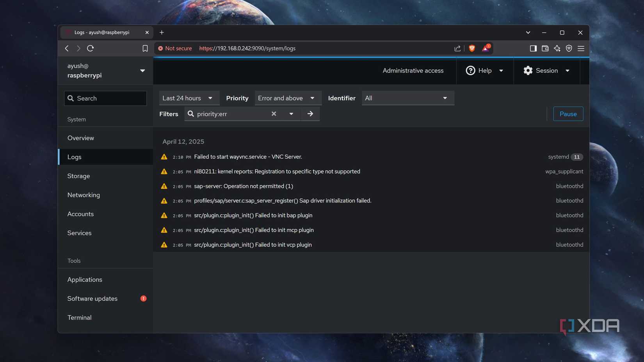
Task: Select Networking in the Cockpit sidebar
Action: pyautogui.click(x=83, y=195)
